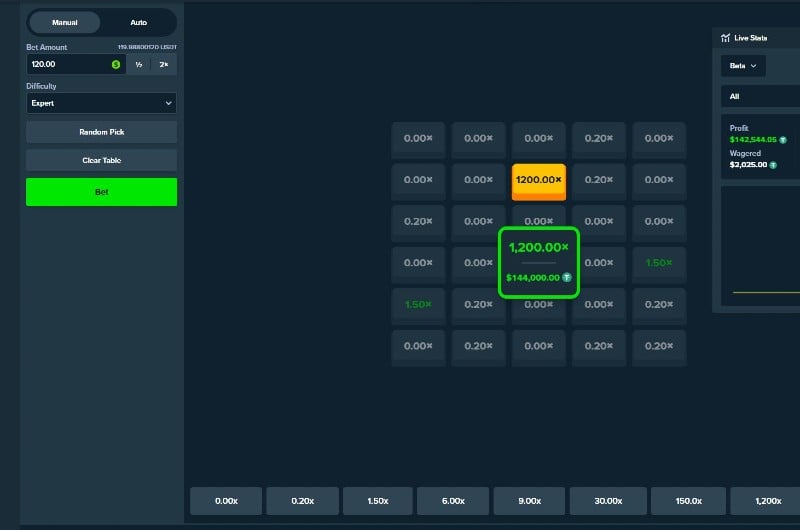Click the Clear Table button

(101, 160)
